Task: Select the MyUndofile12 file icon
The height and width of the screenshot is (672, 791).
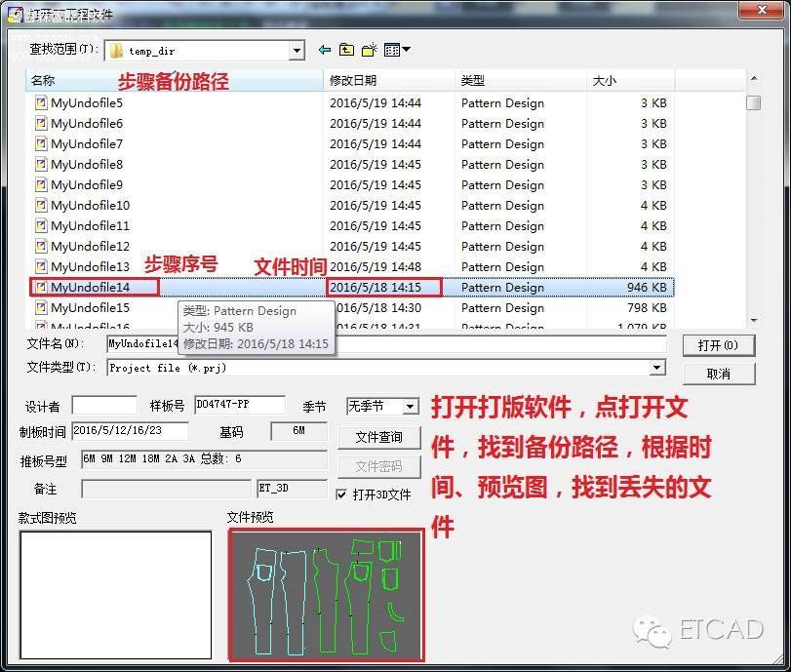Action: tap(41, 246)
